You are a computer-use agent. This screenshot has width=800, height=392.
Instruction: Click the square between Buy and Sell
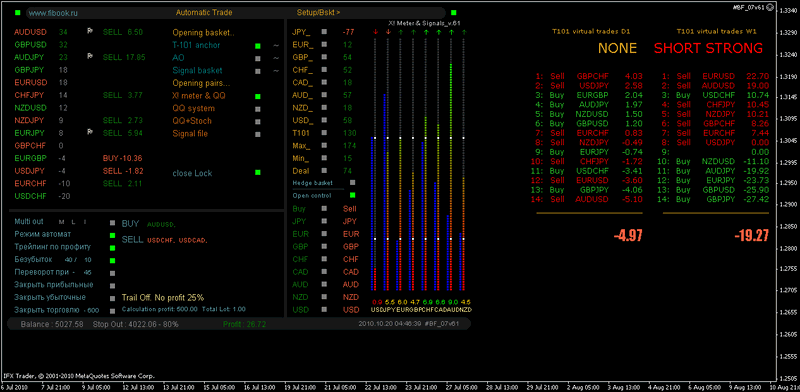point(324,208)
